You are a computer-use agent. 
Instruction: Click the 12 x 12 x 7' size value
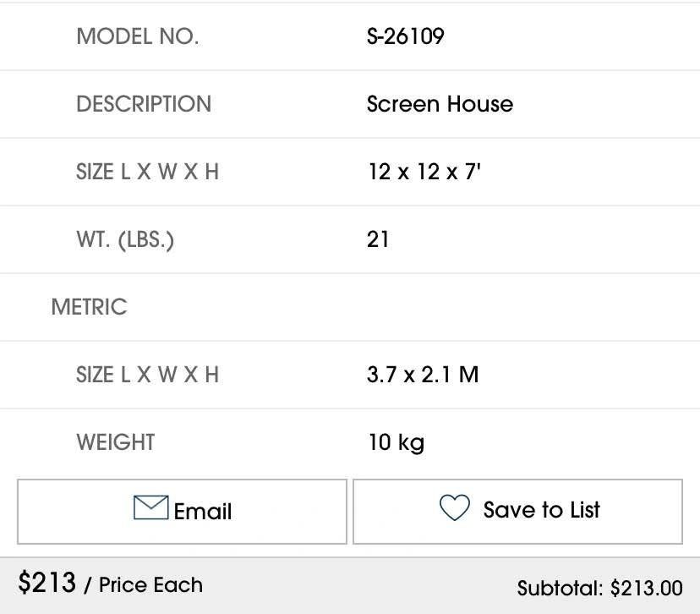coord(424,172)
